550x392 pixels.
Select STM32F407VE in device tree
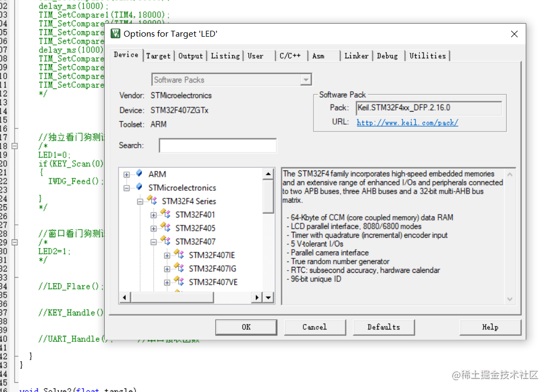[x=213, y=282]
